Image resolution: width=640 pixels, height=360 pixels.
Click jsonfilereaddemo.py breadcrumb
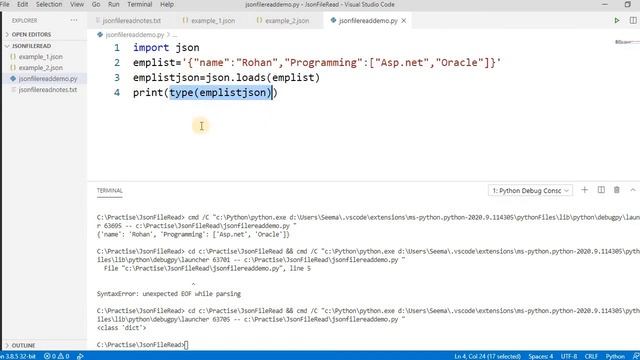click(134, 35)
